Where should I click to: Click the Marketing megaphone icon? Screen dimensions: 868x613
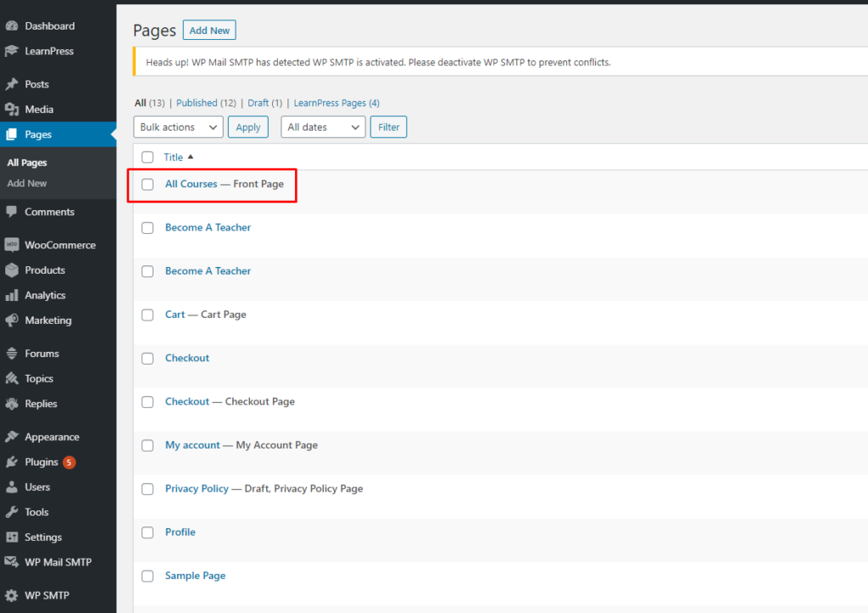[12, 320]
